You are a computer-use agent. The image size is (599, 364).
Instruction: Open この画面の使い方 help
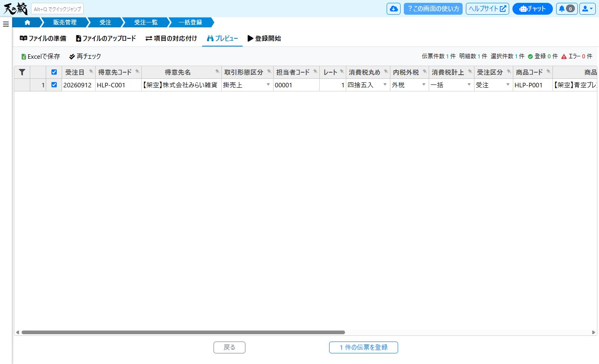pos(433,9)
